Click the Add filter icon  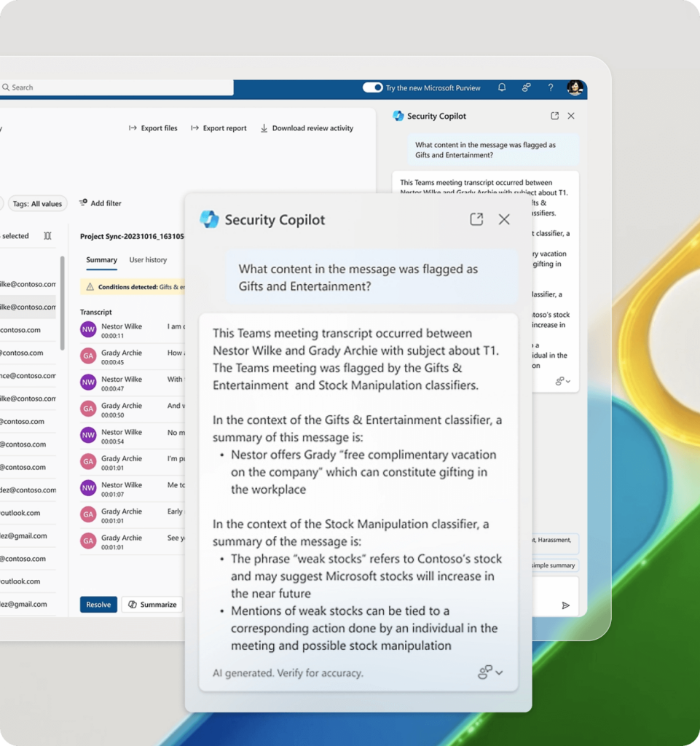pos(82,203)
